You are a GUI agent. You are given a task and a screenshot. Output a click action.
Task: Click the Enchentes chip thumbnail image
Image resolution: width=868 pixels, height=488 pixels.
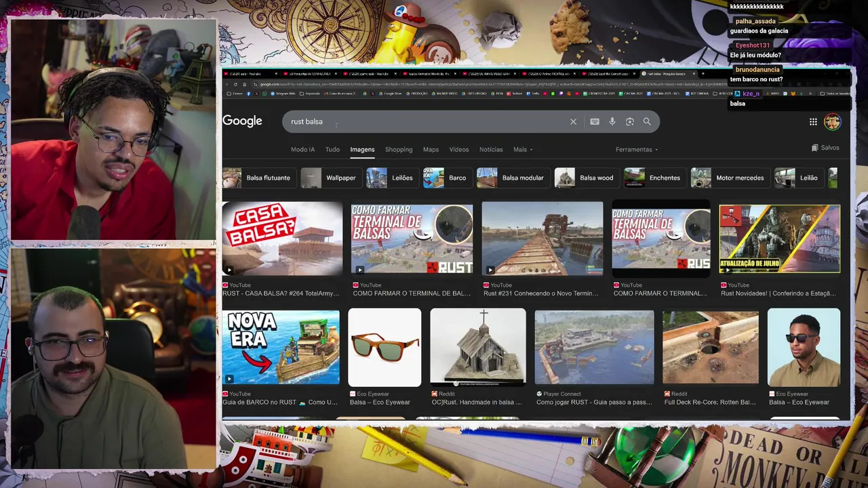coord(635,178)
